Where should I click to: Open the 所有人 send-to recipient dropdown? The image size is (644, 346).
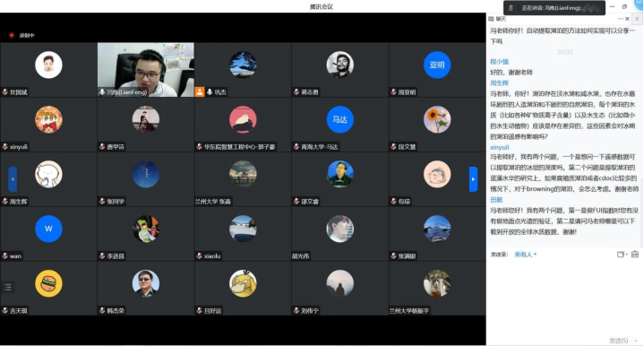pyautogui.click(x=526, y=255)
